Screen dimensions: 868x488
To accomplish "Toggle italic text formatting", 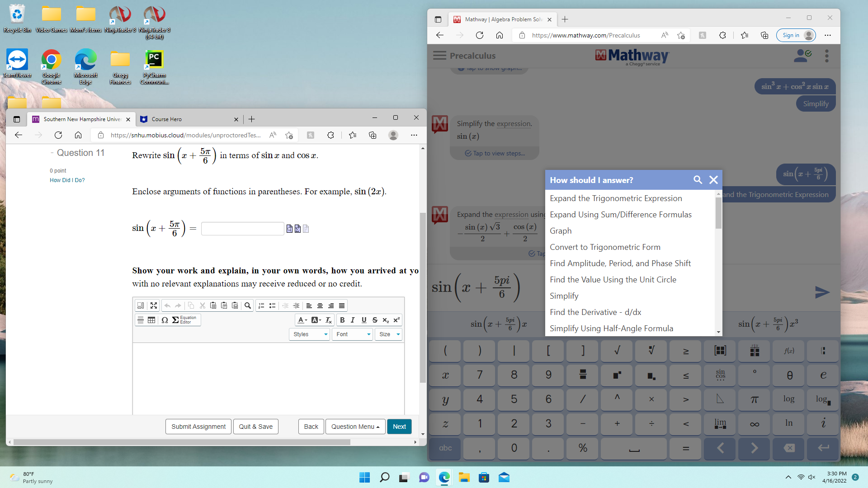I will point(353,320).
